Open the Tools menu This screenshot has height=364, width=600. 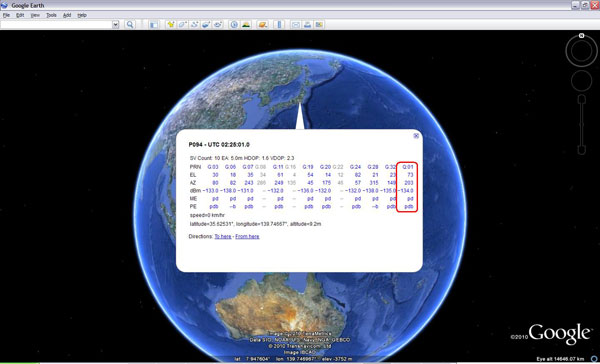pos(51,15)
